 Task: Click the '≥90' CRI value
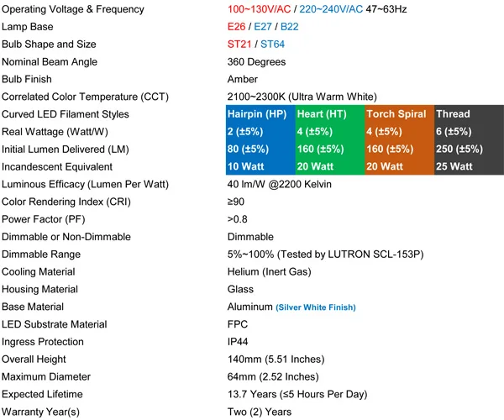[x=235, y=202]
